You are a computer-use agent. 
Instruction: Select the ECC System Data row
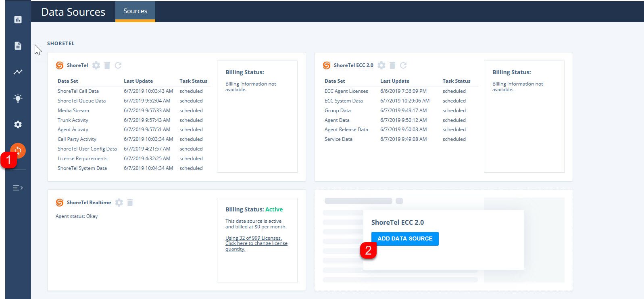(x=400, y=101)
